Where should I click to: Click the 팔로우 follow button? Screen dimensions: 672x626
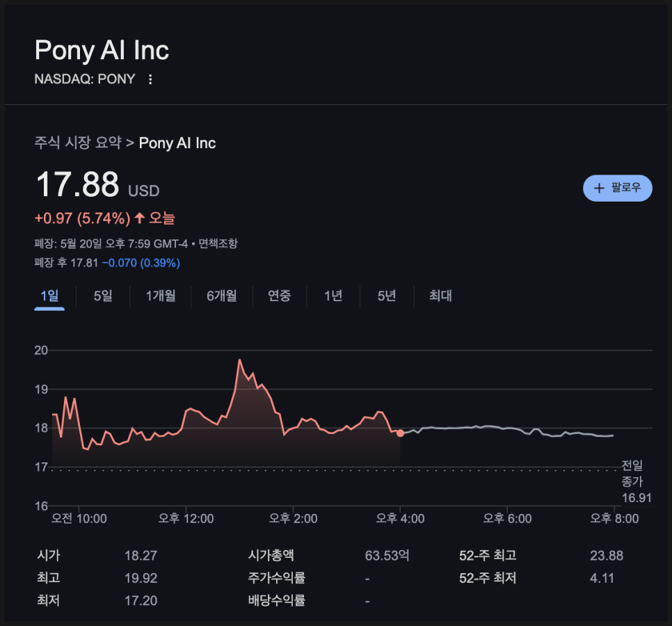(618, 188)
